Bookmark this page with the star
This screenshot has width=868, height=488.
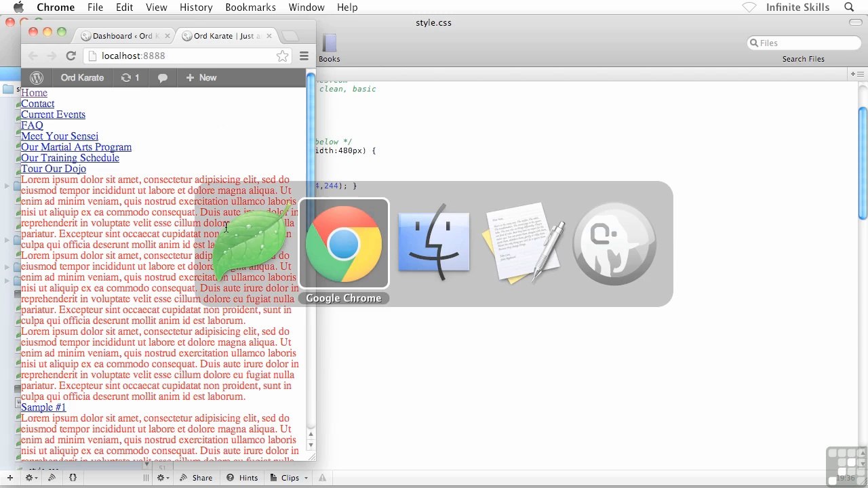(283, 56)
